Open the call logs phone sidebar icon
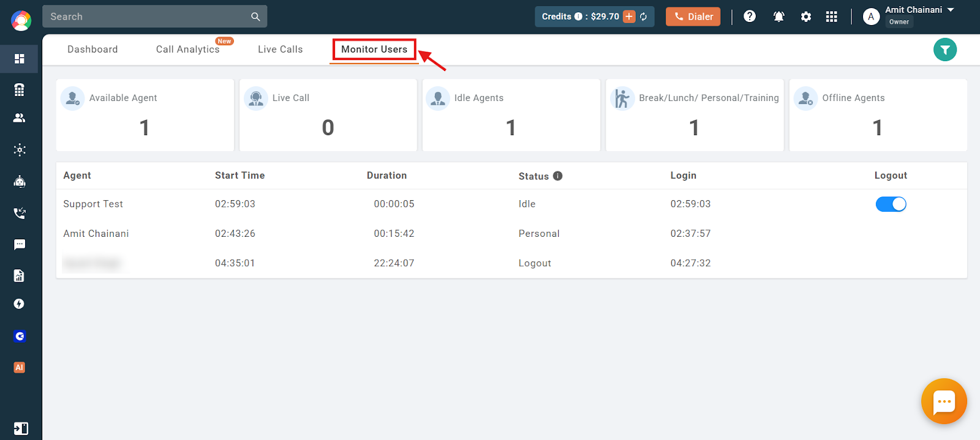Screen dimensions: 980x440 click(20, 213)
